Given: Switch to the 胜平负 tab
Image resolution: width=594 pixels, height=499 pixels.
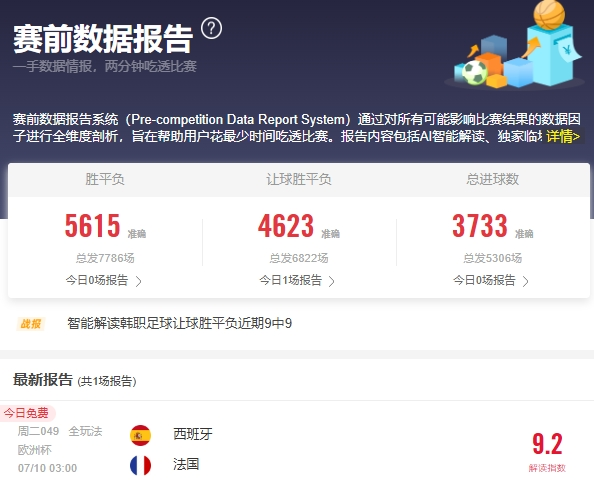Looking at the screenshot, I should click(105, 179).
